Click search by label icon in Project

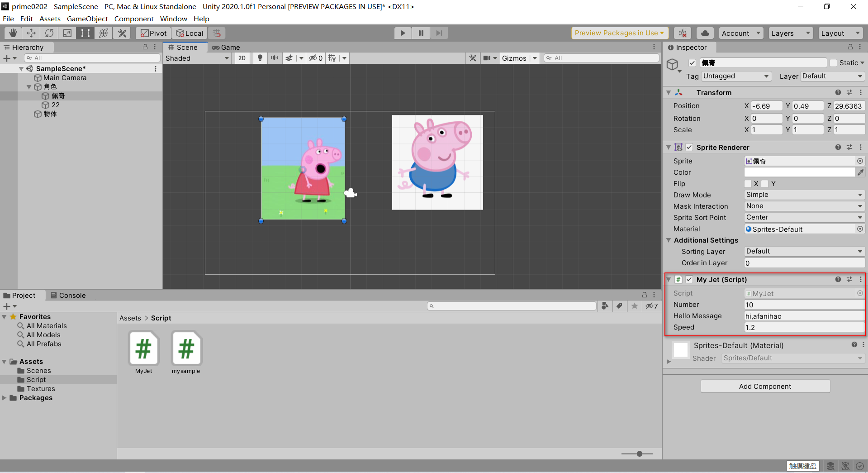pyautogui.click(x=620, y=306)
